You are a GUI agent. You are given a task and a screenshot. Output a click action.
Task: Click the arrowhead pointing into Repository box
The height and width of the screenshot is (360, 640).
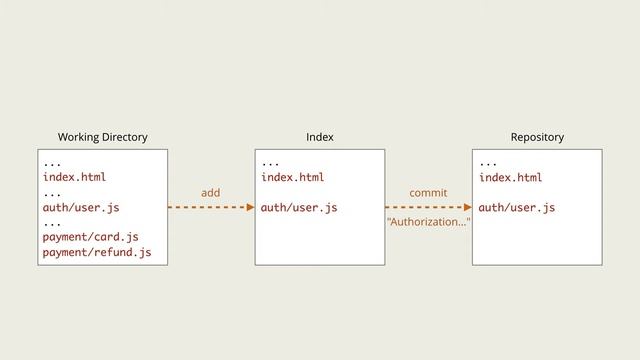click(468, 207)
